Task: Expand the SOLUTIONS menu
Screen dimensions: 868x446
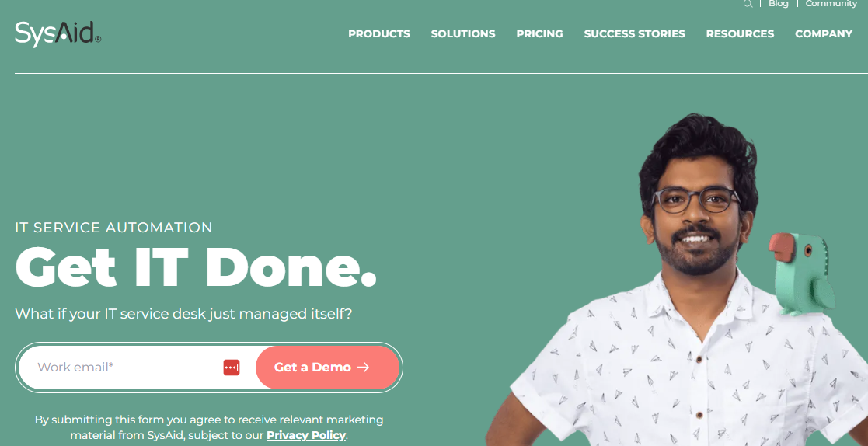Action: pos(463,33)
